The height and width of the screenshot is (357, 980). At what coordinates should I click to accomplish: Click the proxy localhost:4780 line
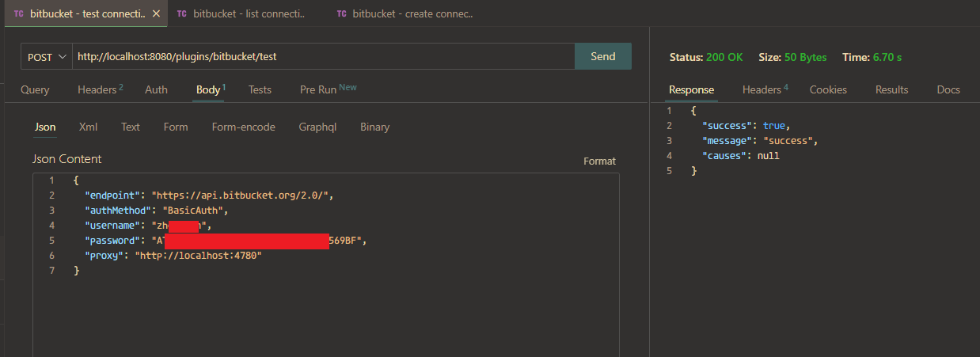click(x=173, y=255)
